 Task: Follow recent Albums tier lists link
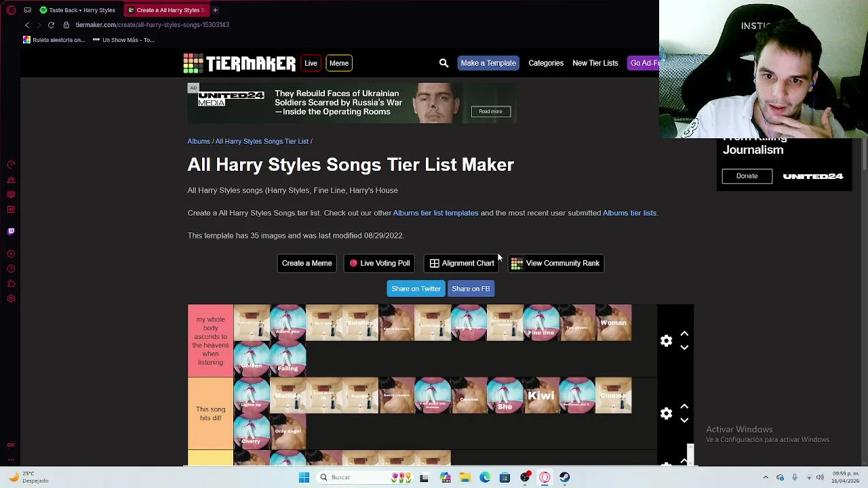click(629, 213)
